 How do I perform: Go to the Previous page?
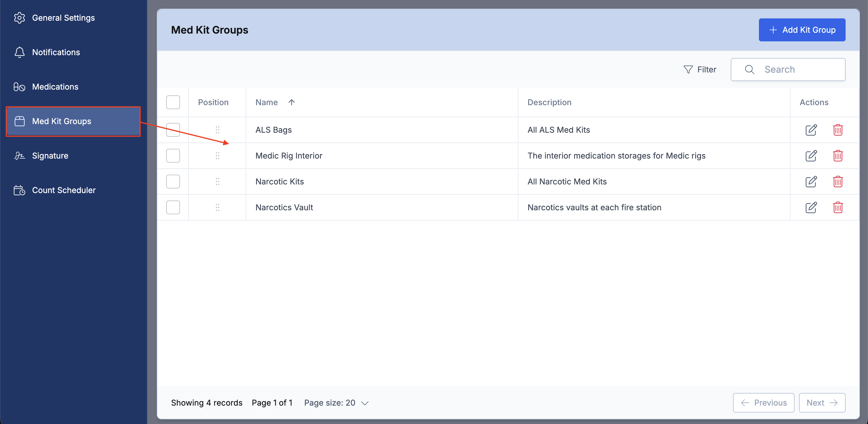coord(764,403)
